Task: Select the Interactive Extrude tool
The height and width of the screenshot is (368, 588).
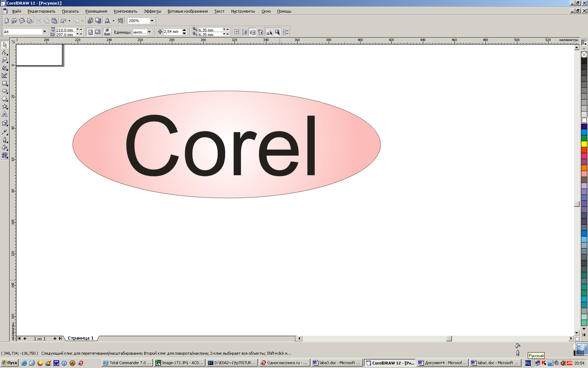Action: tap(5, 123)
